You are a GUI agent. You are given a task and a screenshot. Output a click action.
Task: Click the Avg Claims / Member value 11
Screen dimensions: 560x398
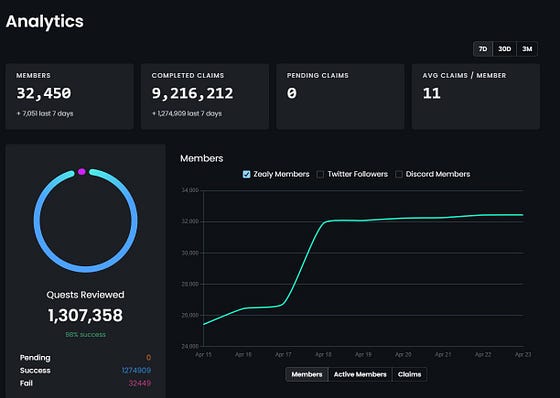431,94
